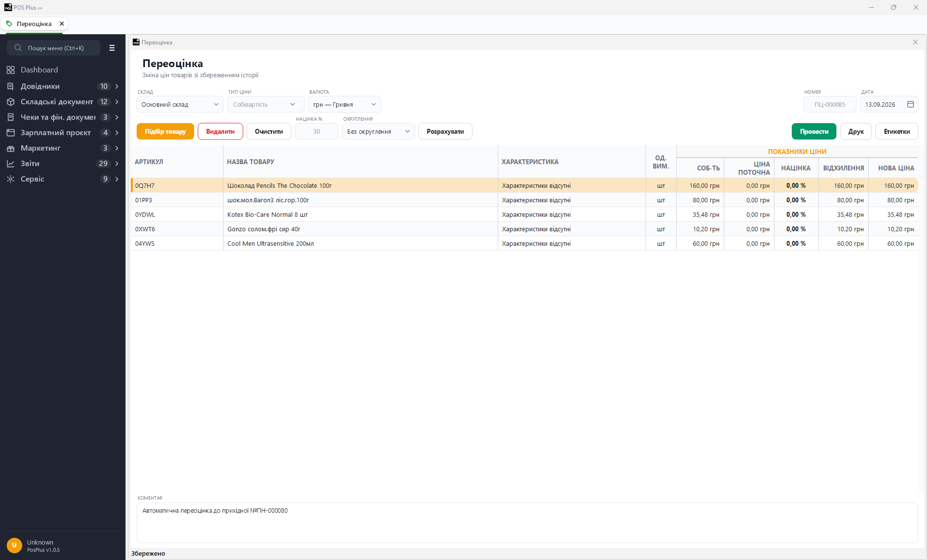
Task: Open Зарплатний проєкт menu item
Action: point(63,133)
